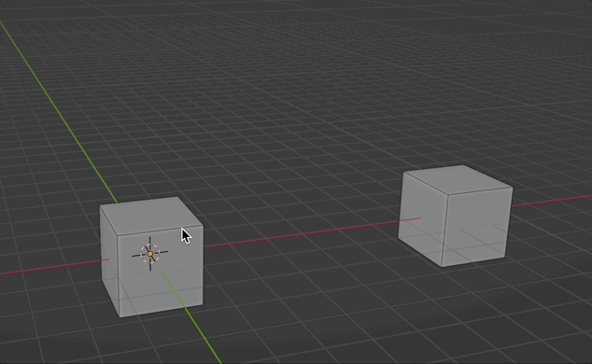Click the vertical edge between right cube's side faces
The height and width of the screenshot is (364, 592).
coord(445,231)
